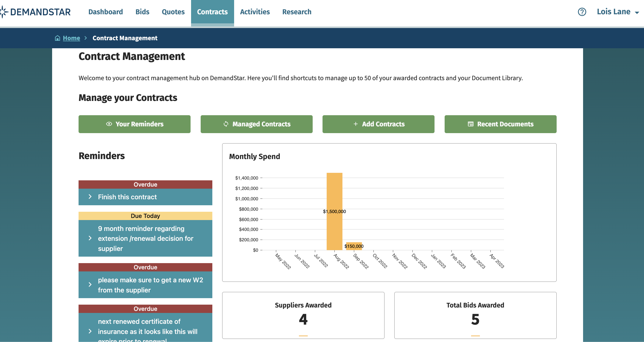The height and width of the screenshot is (342, 644).
Task: Click the eye icon on Your Reminders
Action: click(x=109, y=124)
